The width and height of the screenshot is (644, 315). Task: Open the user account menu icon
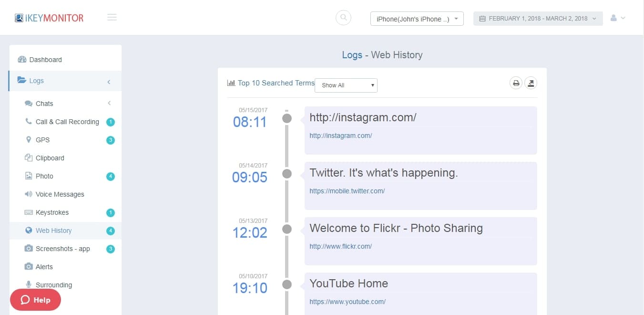tap(618, 18)
